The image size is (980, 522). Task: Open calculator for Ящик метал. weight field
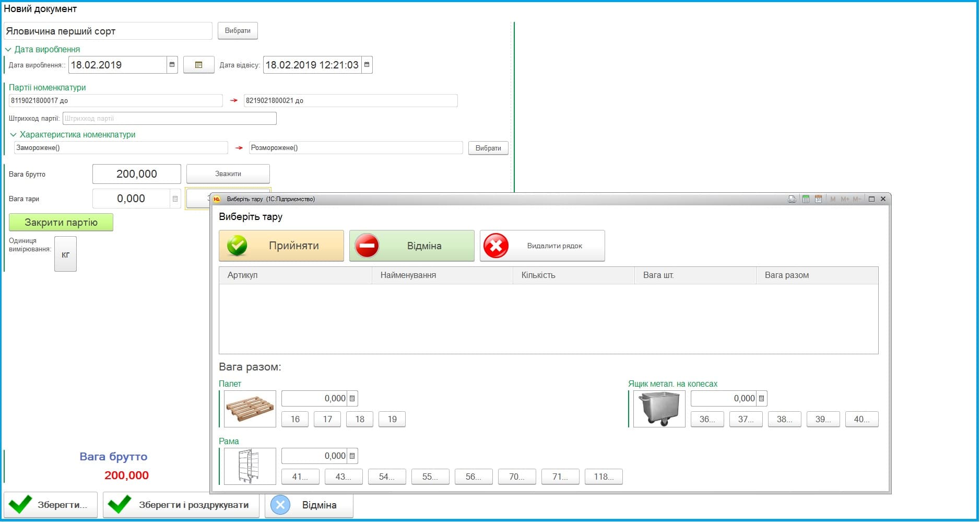(x=762, y=399)
